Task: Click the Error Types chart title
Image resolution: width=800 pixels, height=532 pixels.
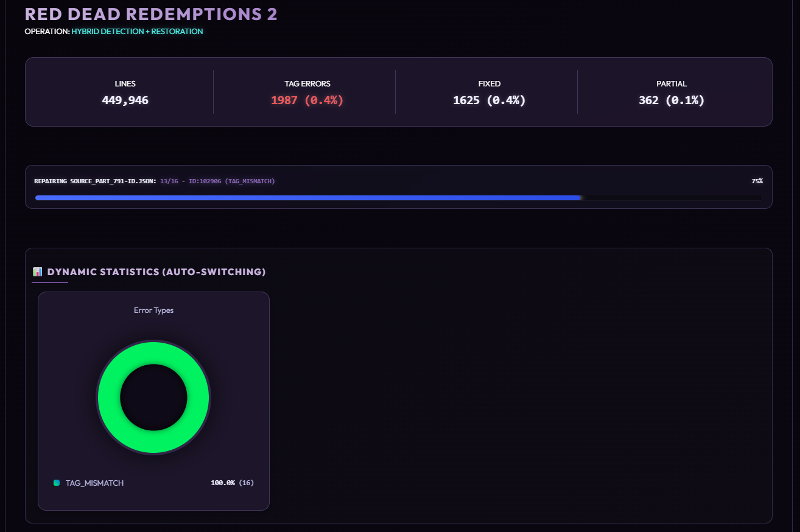Action: pyautogui.click(x=153, y=310)
